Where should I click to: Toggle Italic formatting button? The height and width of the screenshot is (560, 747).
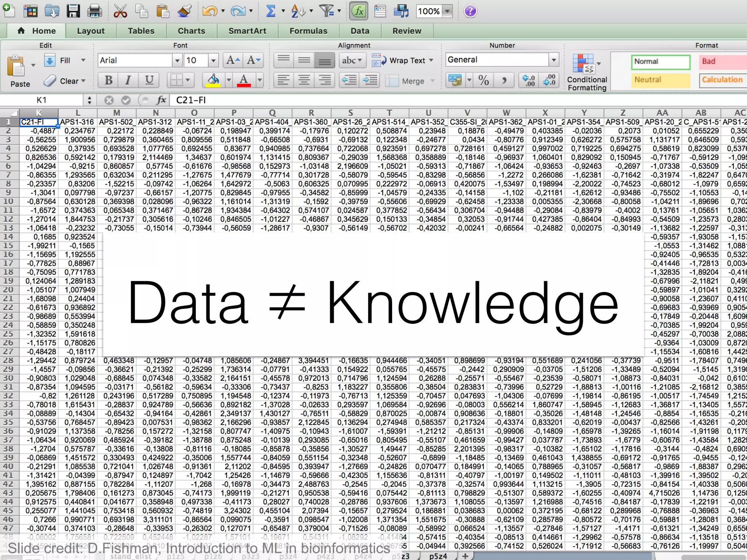point(128,80)
